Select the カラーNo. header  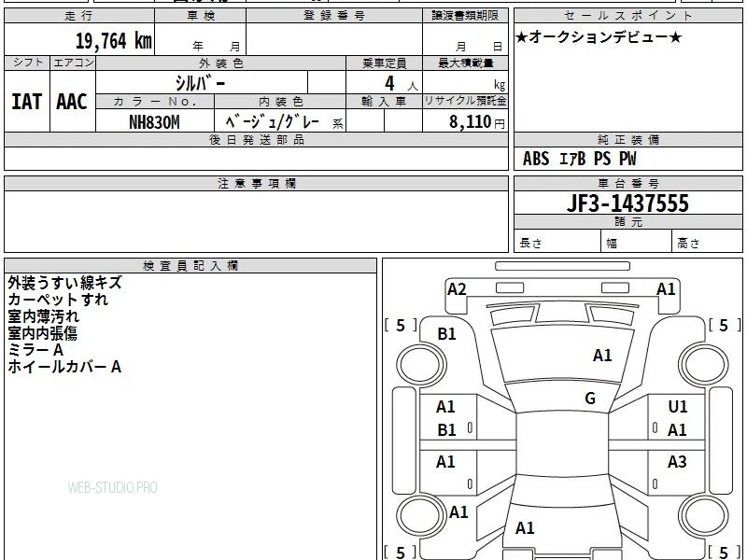pyautogui.click(x=155, y=102)
